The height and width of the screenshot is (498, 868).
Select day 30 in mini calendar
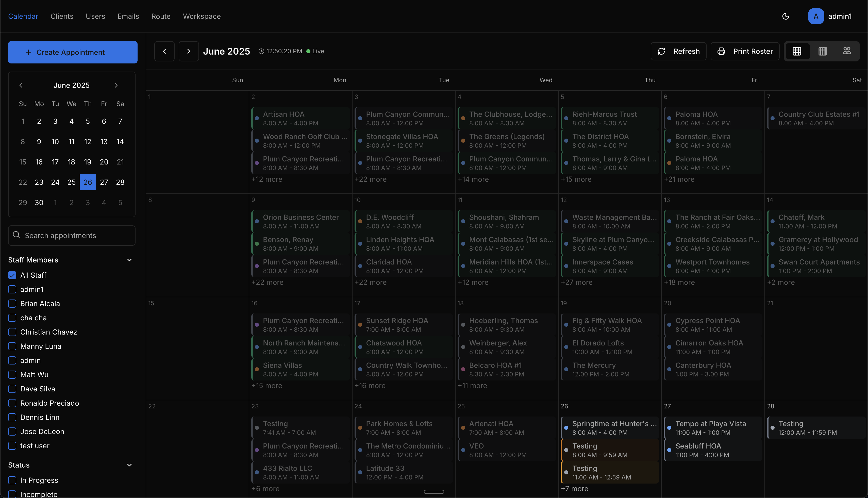click(x=39, y=203)
